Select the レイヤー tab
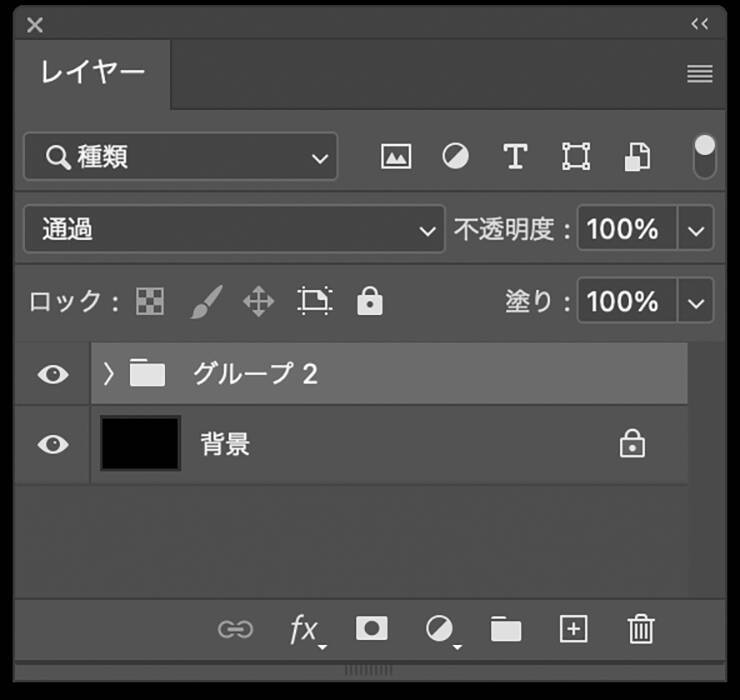 [93, 73]
